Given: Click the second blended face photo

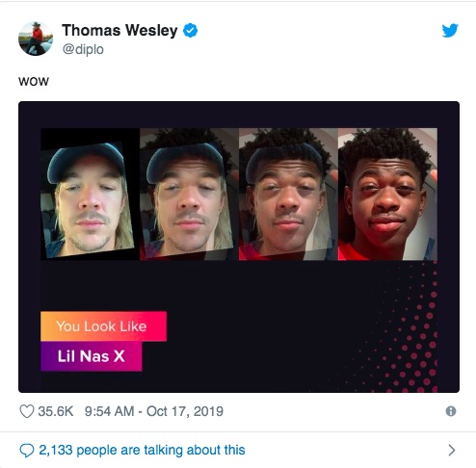Looking at the screenshot, I should click(189, 194).
